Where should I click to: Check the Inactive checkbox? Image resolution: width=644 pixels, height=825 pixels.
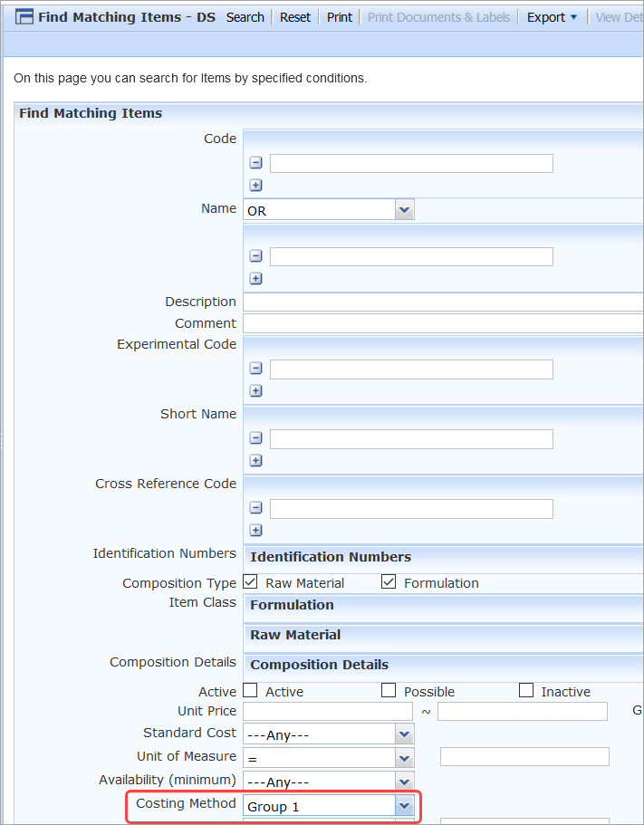tap(526, 690)
